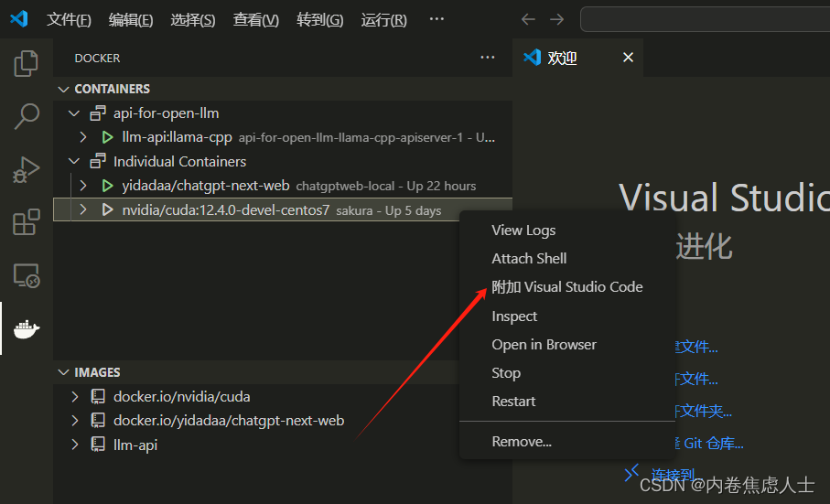830x504 pixels.
Task: Click the remote connection icon beside 连接到
Action: 631,472
